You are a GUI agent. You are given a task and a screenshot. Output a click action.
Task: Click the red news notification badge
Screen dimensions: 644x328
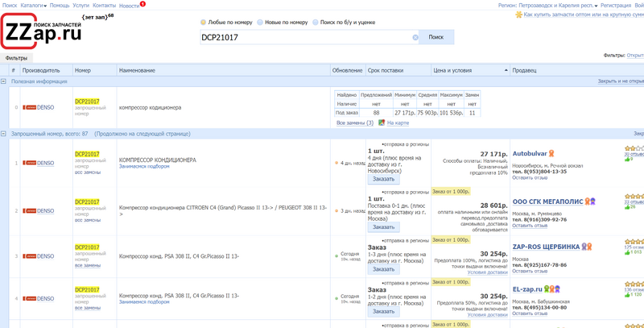pos(142,4)
